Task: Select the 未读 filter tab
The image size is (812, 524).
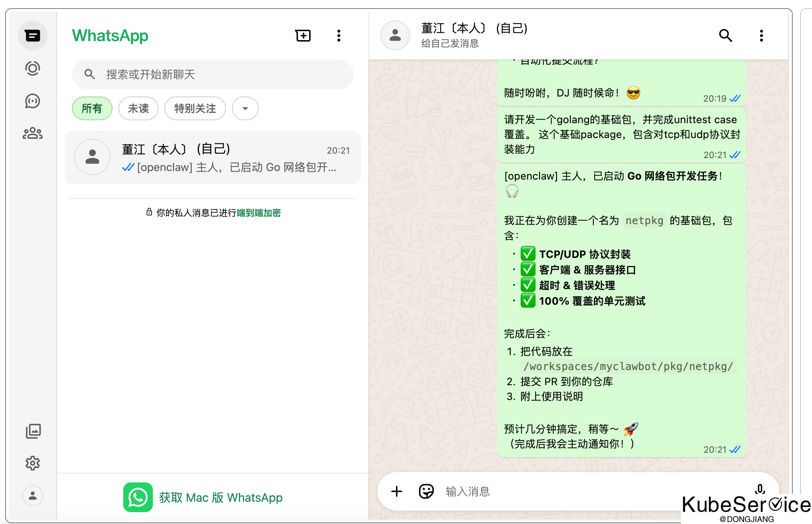Action: pyautogui.click(x=138, y=108)
